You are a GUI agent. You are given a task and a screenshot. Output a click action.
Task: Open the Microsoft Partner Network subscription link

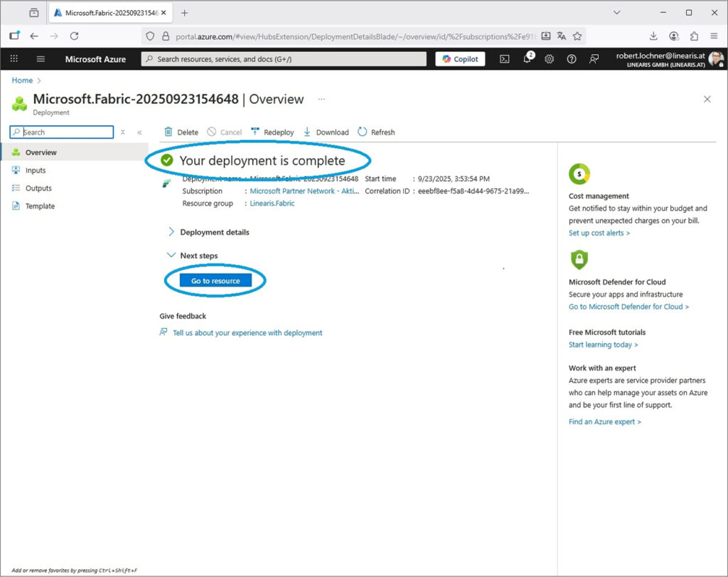tap(304, 191)
